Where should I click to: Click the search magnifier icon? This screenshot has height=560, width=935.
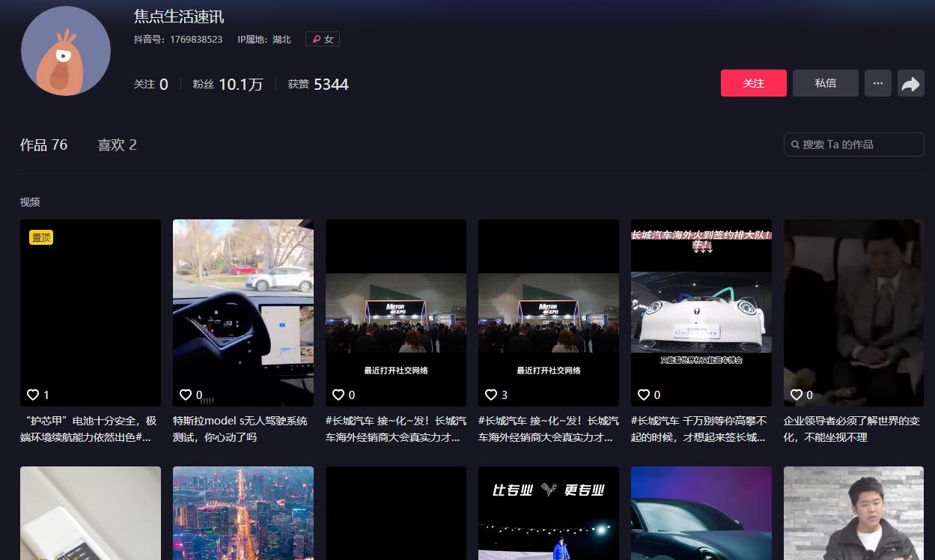(x=795, y=144)
